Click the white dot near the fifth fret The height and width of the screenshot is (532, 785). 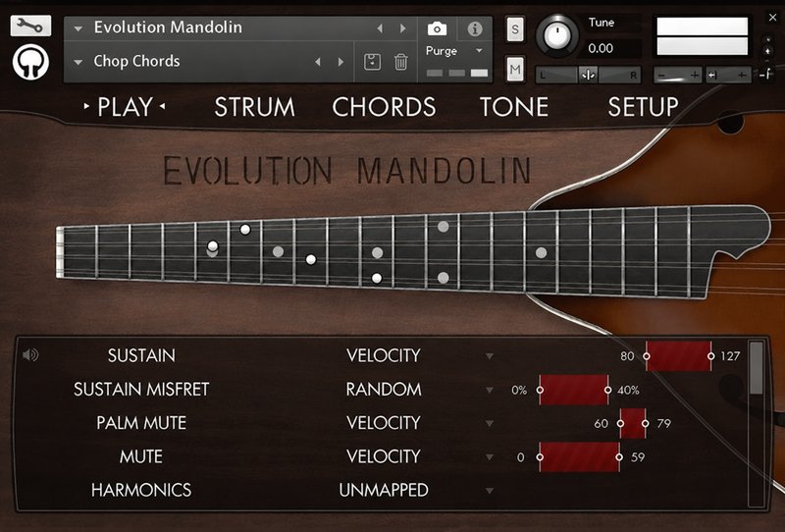click(x=213, y=246)
